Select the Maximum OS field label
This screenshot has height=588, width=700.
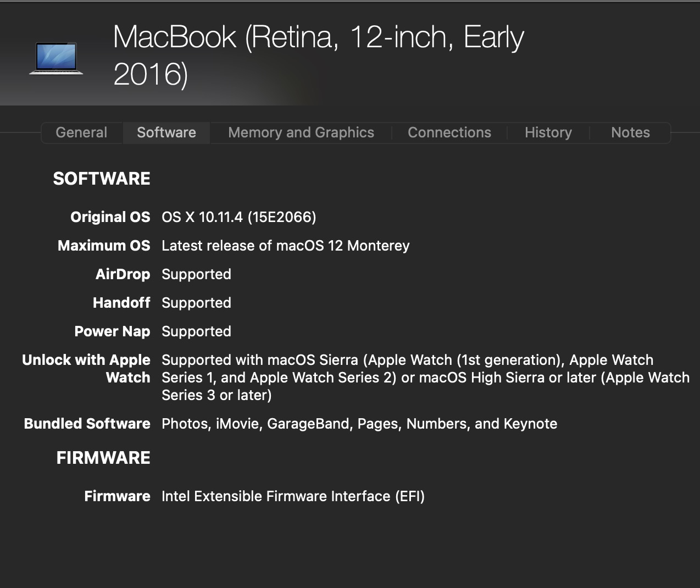pyautogui.click(x=104, y=246)
